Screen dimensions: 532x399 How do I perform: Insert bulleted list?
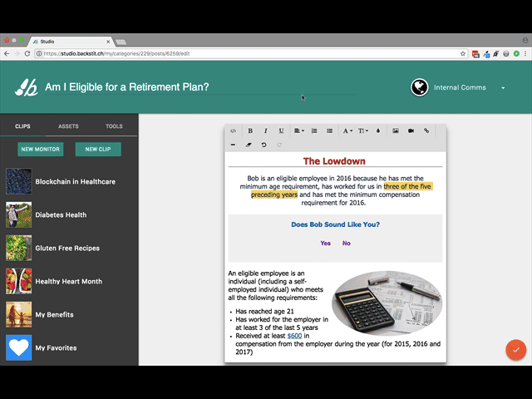(329, 131)
